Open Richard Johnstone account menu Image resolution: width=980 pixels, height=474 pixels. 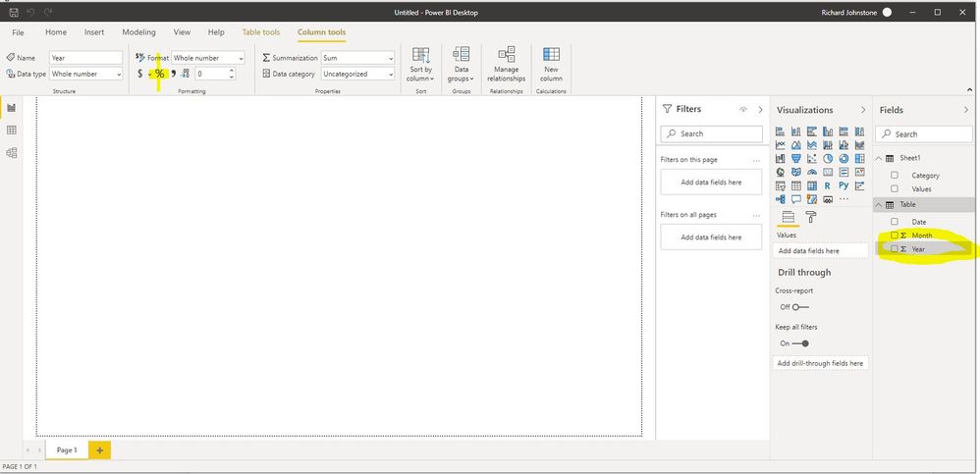coord(856,13)
